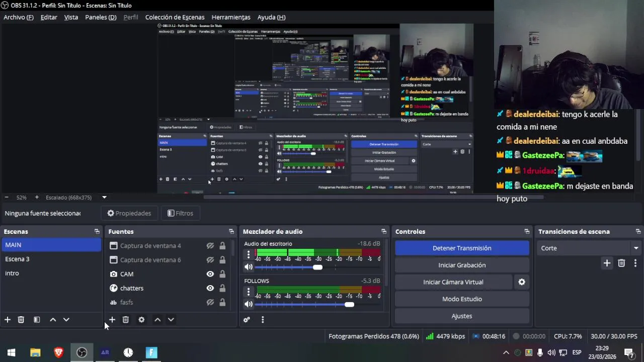The image size is (644, 362).
Task: Undock the Mezclador de audio panel
Action: click(384, 232)
